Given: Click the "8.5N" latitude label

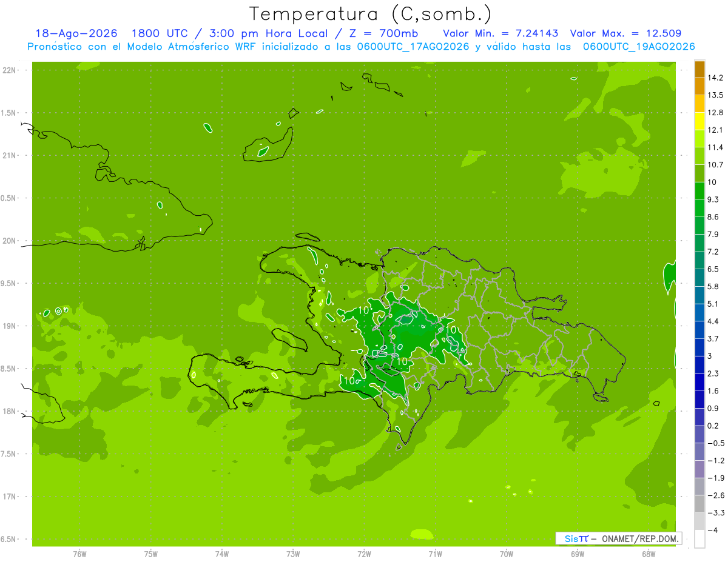Looking at the screenshot, I should pyautogui.click(x=9, y=369).
